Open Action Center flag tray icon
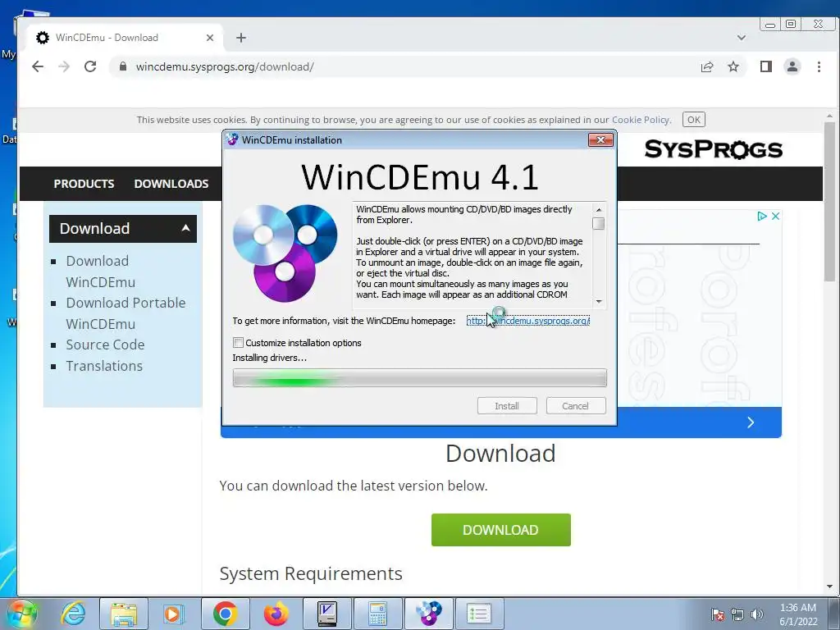Screen dimensions: 840x630 [x=718, y=614]
